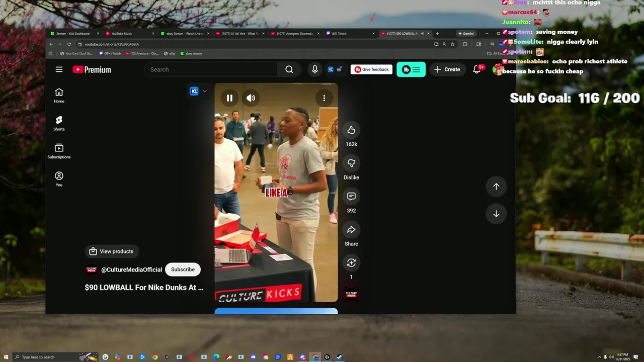Open the alias bookmark
The height and width of the screenshot is (362, 644).
[170, 53]
